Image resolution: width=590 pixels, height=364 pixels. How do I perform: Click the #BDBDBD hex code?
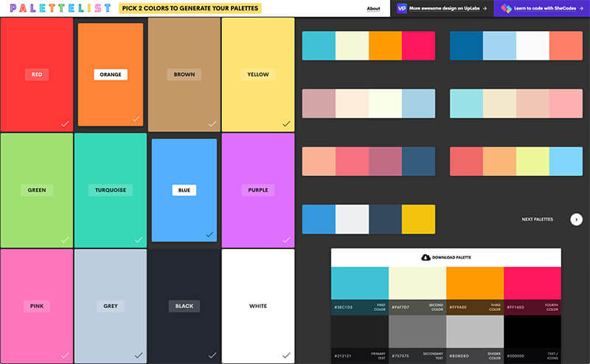pos(459,356)
